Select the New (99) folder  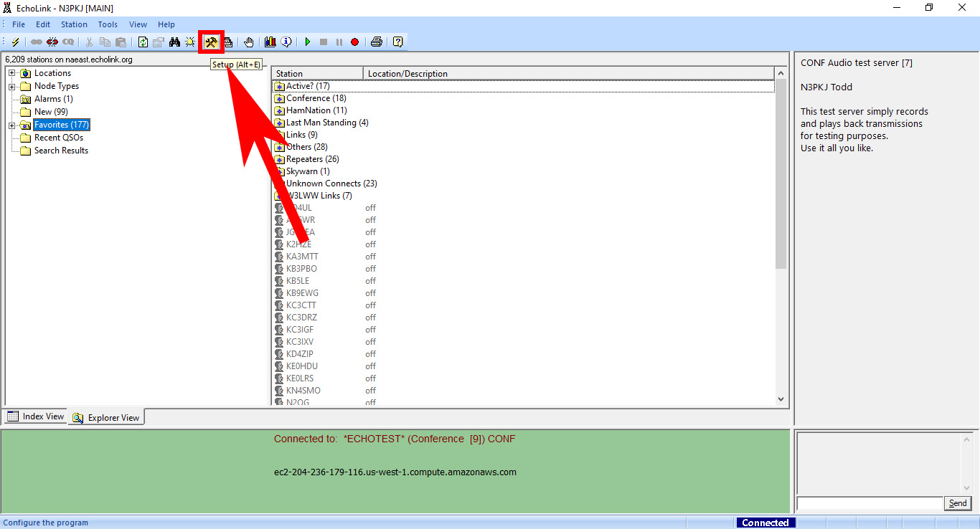[x=51, y=112]
